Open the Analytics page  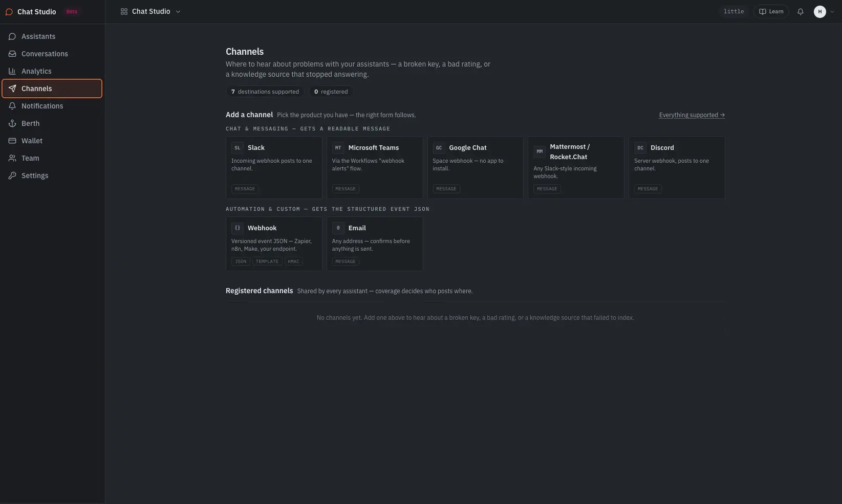[52, 71]
